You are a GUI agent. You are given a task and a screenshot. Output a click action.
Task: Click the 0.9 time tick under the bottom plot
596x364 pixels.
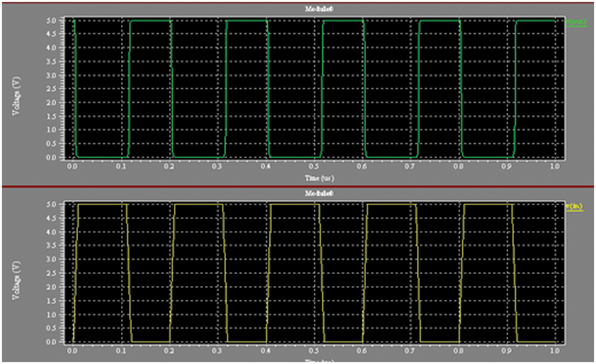[507, 351]
